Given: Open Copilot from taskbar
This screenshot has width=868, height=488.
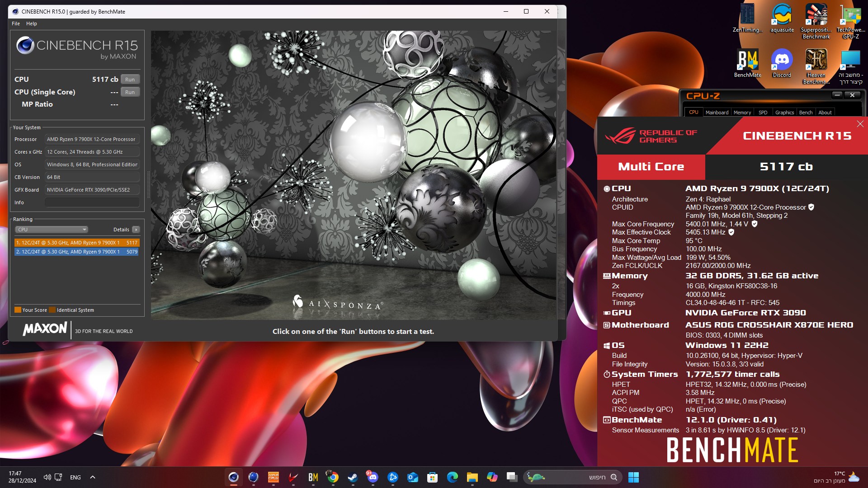Looking at the screenshot, I should [x=492, y=477].
